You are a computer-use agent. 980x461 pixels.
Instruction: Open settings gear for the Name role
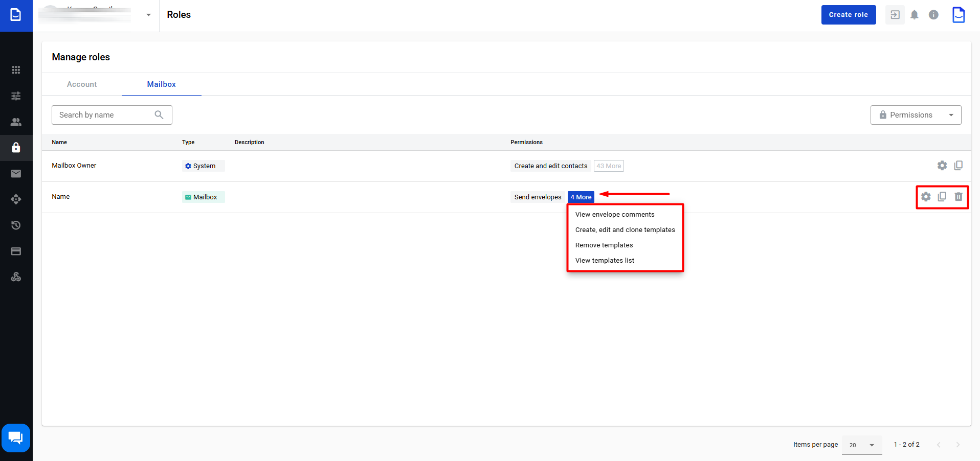[x=926, y=197]
